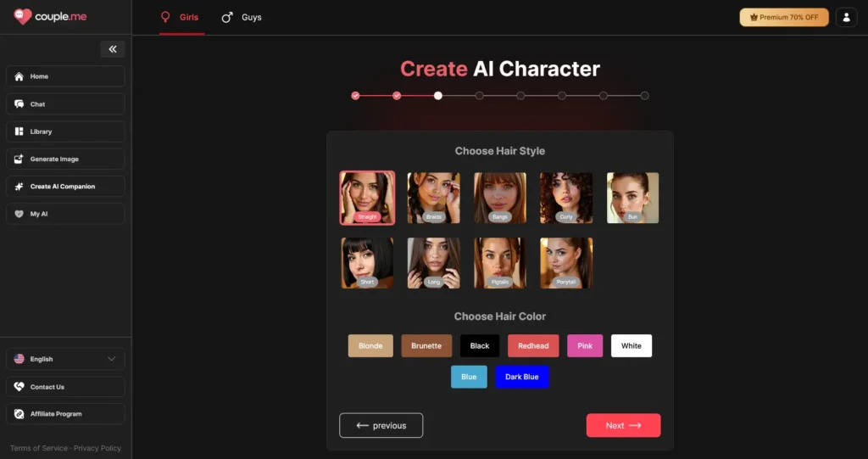This screenshot has height=459, width=868.
Task: Select the Braids hair style
Action: point(433,198)
